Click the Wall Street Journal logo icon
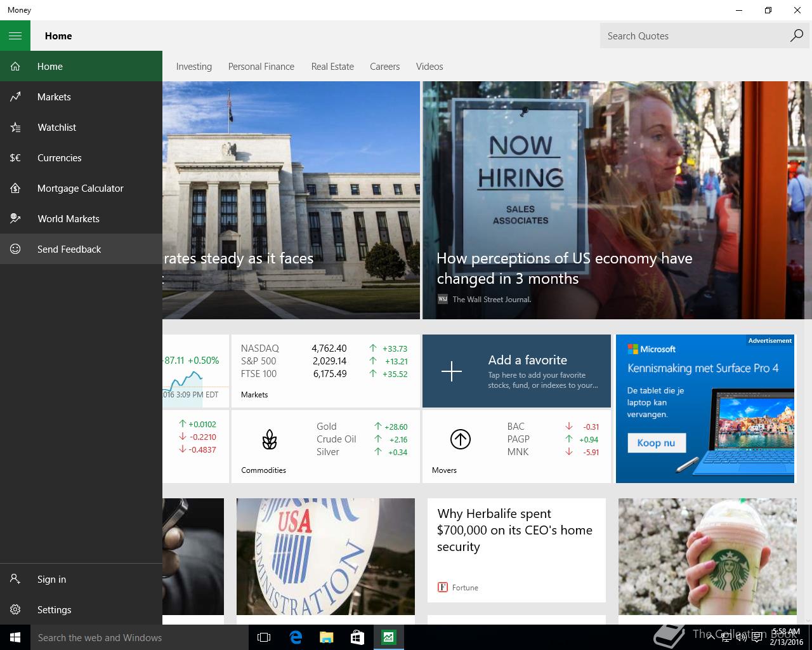Screen dimensions: 812x650 (443, 299)
